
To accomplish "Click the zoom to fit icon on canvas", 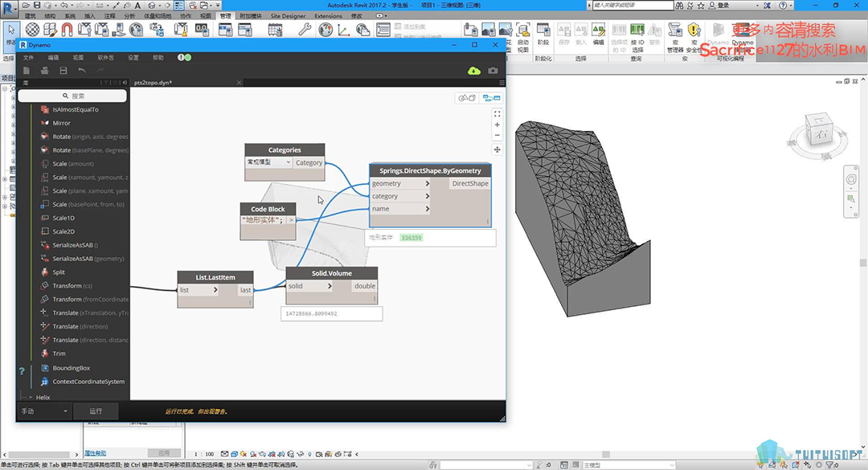I will tap(497, 114).
